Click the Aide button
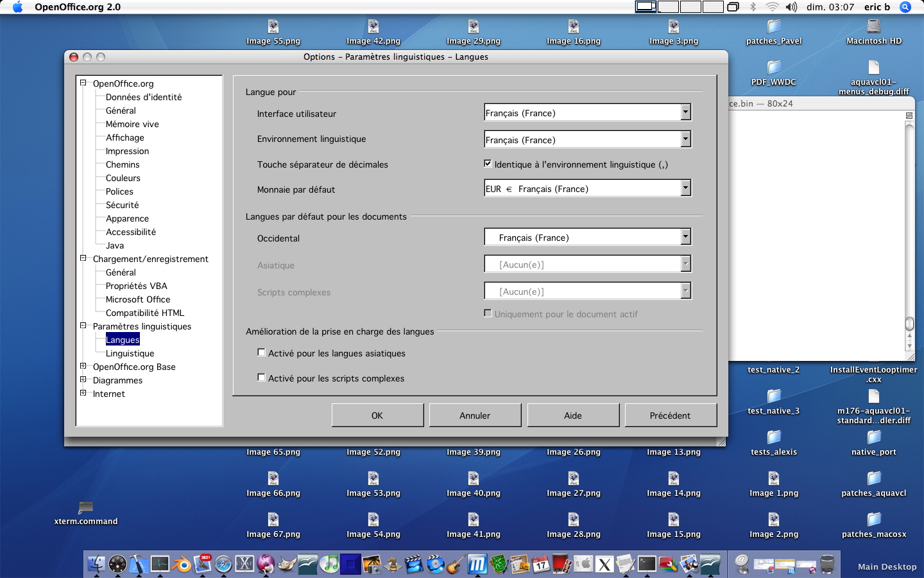Screen dimensions: 924x578 (573, 416)
